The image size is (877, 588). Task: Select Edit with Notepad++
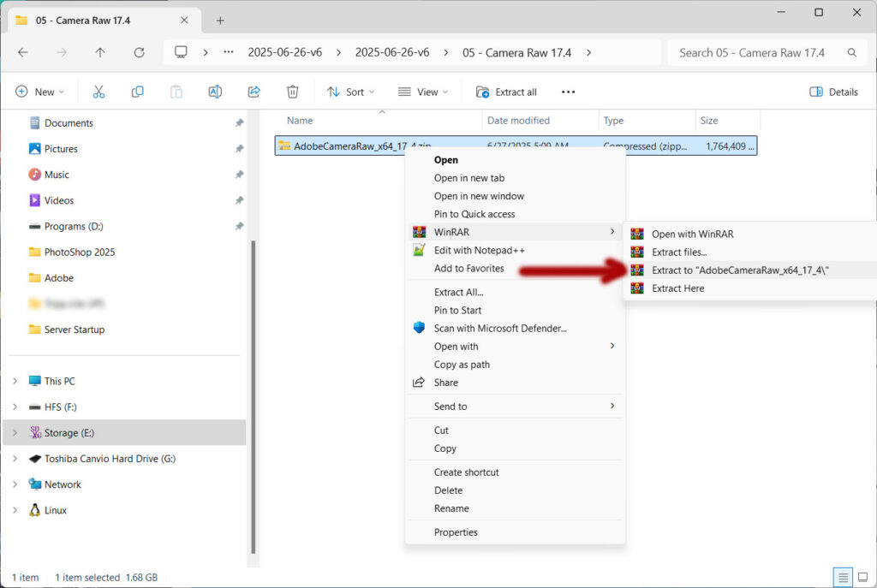click(515, 251)
